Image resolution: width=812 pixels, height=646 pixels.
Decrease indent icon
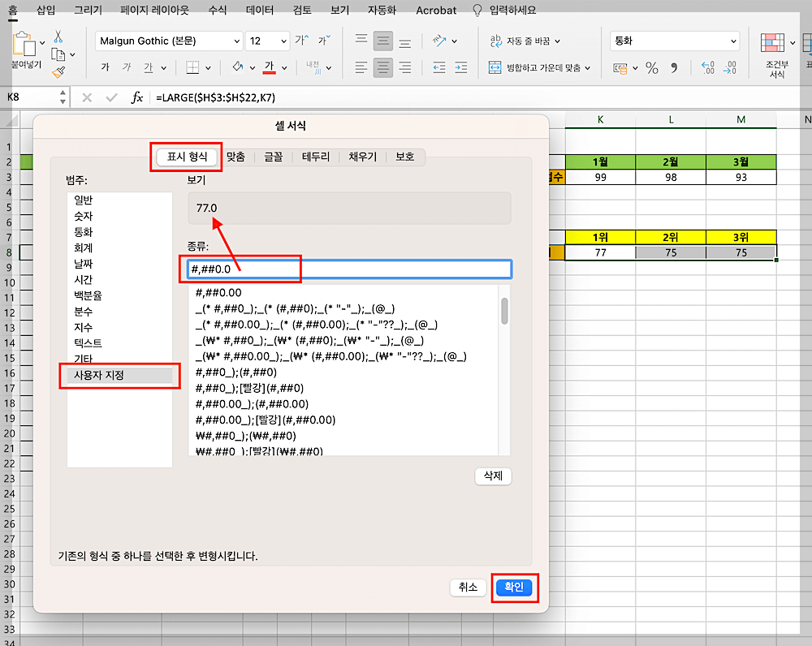(x=439, y=67)
